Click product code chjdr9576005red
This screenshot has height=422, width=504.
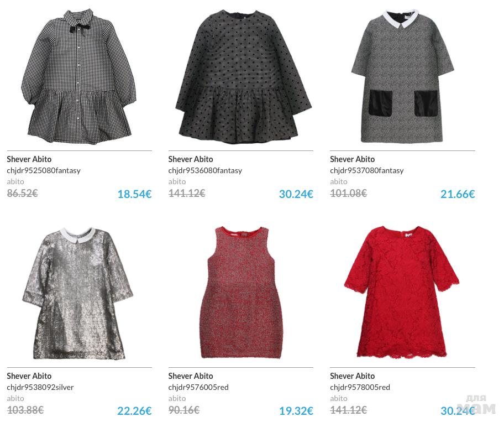click(198, 387)
